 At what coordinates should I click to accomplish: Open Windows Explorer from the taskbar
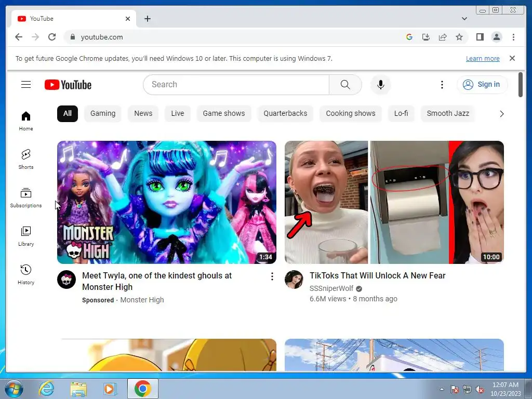[78, 389]
